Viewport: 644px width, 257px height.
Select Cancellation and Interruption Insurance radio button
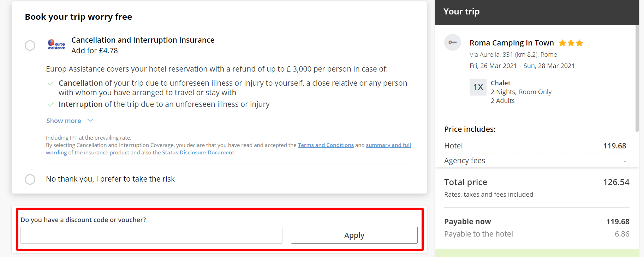click(30, 45)
